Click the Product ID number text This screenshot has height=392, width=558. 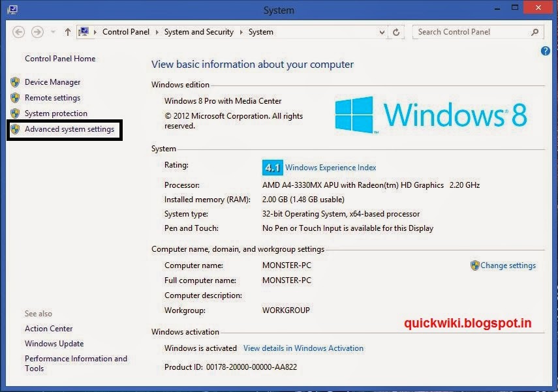[251, 367]
